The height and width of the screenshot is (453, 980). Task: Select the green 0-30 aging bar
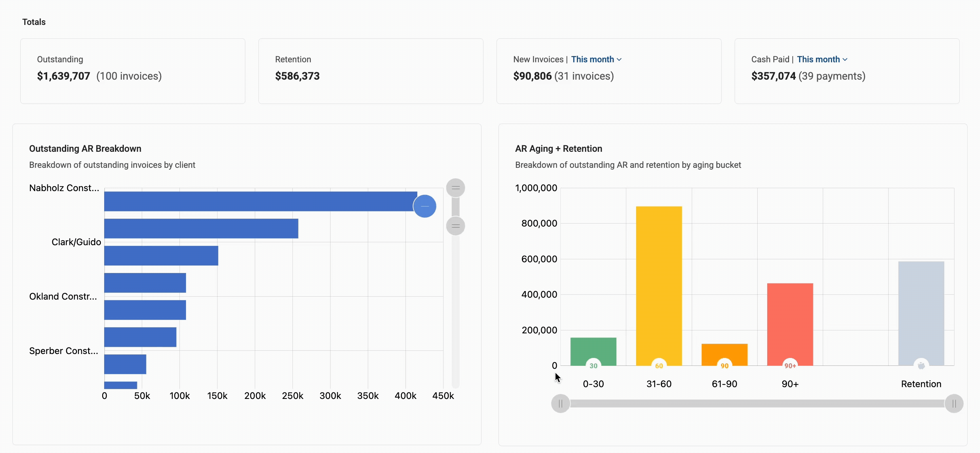click(593, 351)
